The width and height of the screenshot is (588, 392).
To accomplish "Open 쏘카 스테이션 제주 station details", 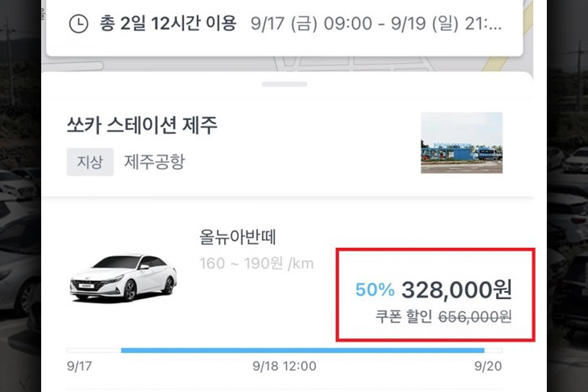I will click(x=142, y=126).
